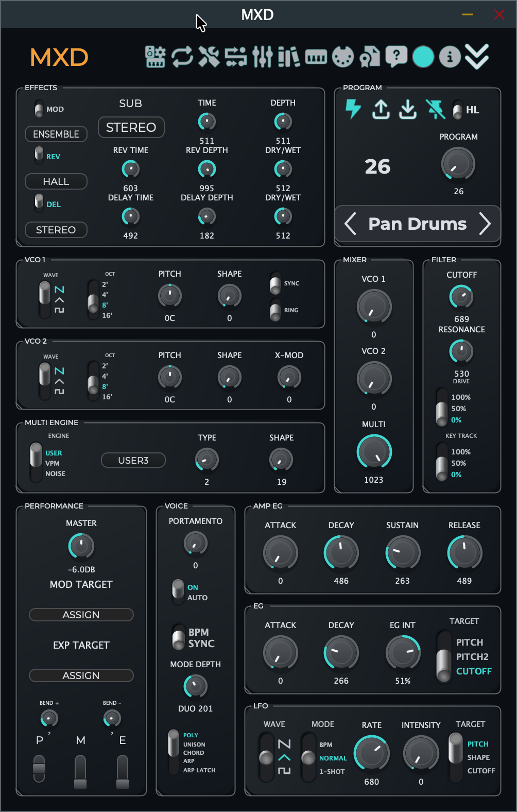Click the filter CUTOFF knob
Viewport: 517px width, 812px height.
461,297
